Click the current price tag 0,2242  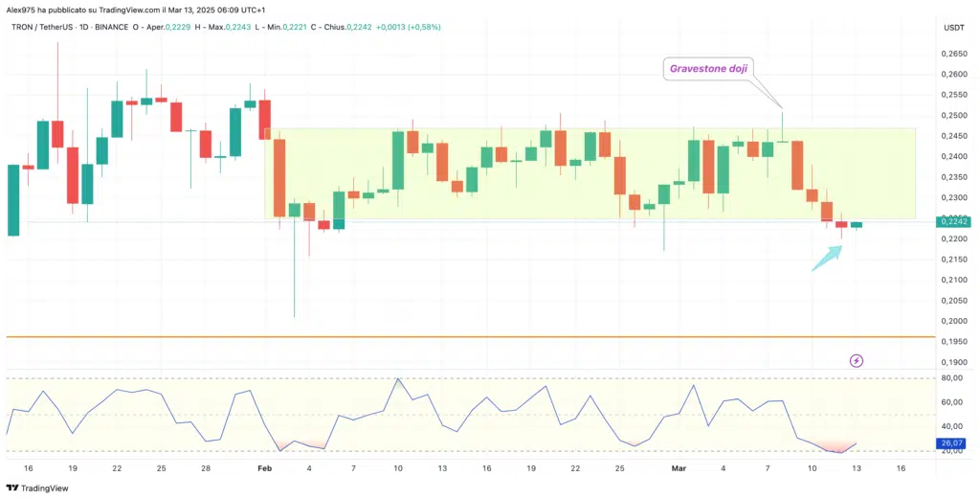[x=953, y=221]
